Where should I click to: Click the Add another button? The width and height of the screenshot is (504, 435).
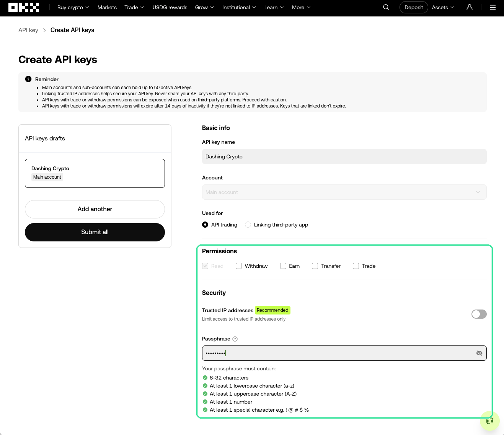click(x=95, y=209)
